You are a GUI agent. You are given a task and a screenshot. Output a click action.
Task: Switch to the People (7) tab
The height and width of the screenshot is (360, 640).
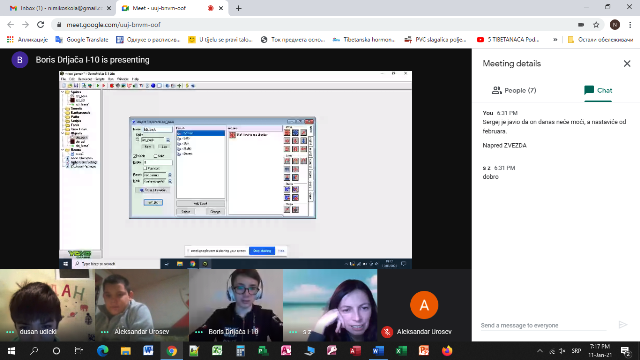tap(514, 90)
